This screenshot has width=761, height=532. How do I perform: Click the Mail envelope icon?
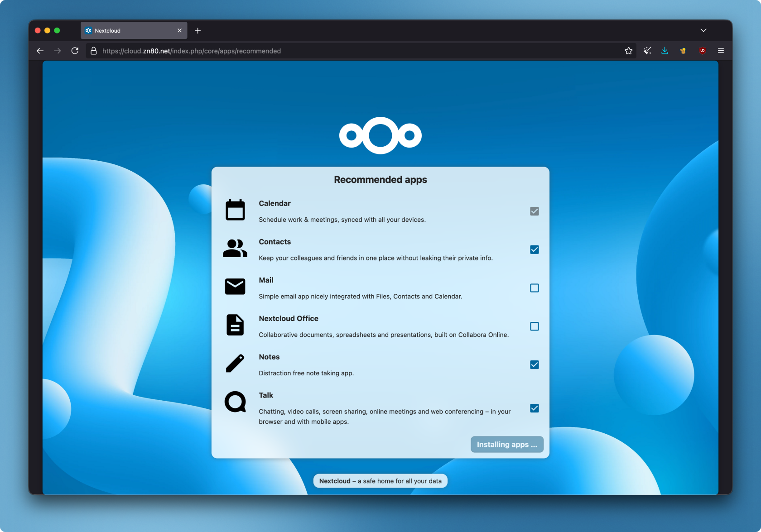pyautogui.click(x=235, y=287)
